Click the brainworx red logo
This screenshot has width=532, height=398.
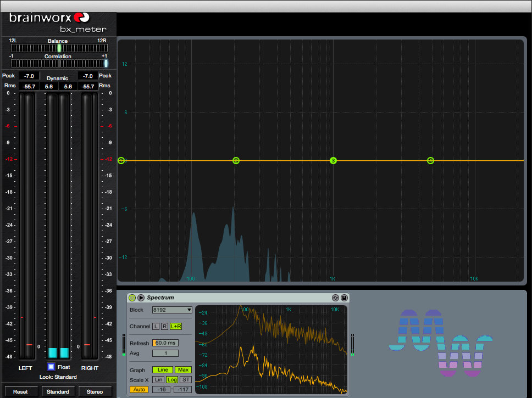[x=81, y=17]
